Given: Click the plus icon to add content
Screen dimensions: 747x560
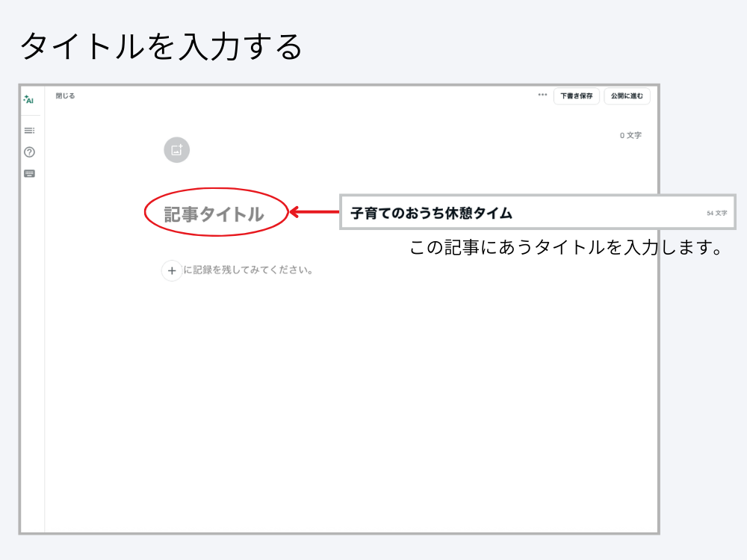Looking at the screenshot, I should (x=171, y=270).
